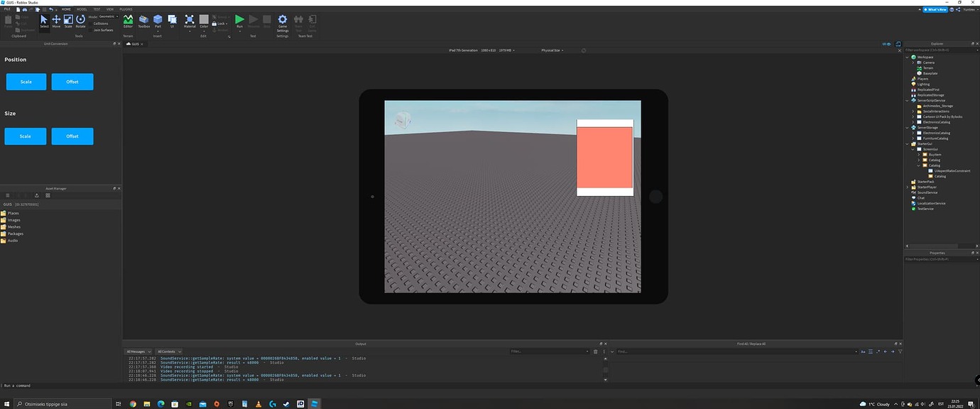Viewport: 980px width, 409px height.
Task: Open the Audio folder in Asset Manager
Action: click(9, 241)
